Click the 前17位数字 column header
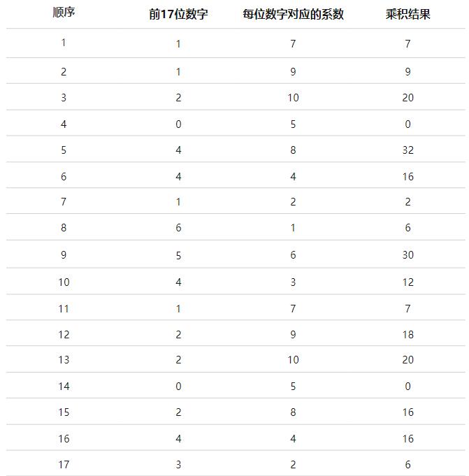 pyautogui.click(x=178, y=14)
